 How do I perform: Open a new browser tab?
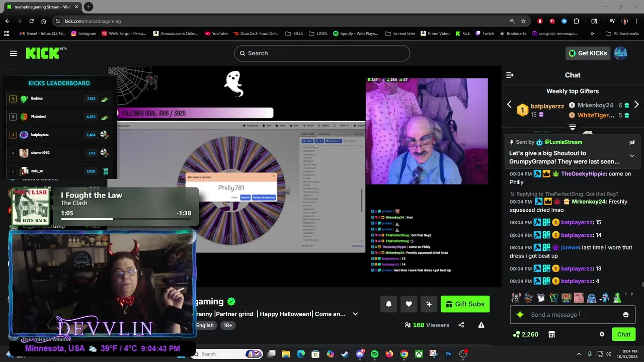pyautogui.click(x=89, y=7)
